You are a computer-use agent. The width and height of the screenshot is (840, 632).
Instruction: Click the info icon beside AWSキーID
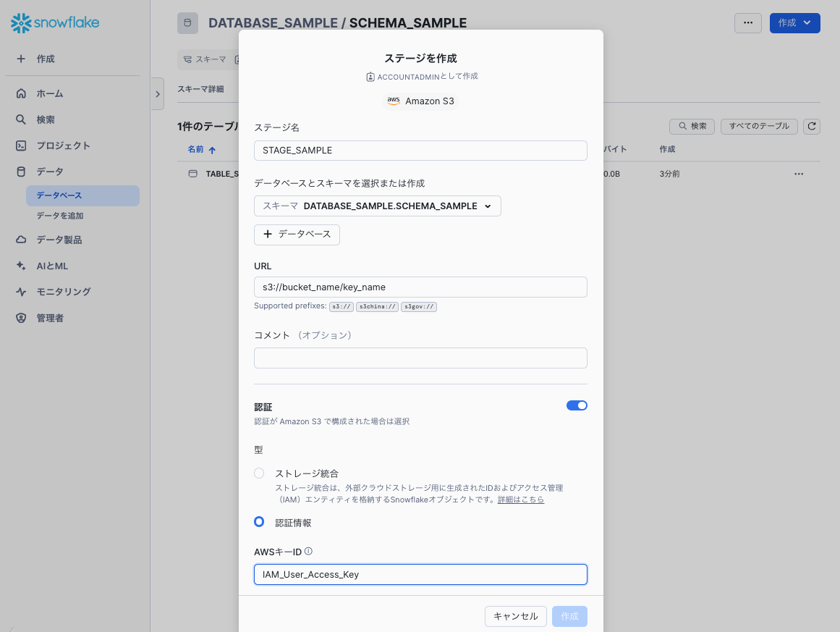(308, 551)
